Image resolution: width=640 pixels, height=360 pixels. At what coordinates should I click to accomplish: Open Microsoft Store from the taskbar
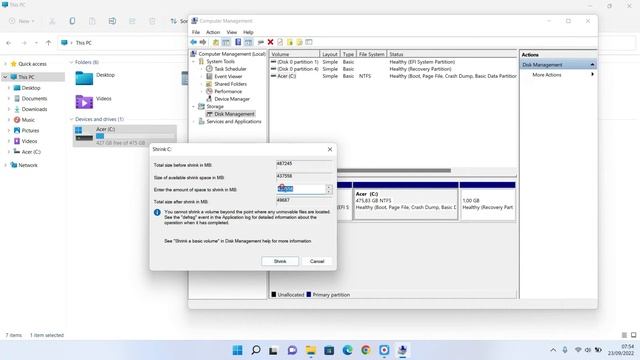click(329, 350)
